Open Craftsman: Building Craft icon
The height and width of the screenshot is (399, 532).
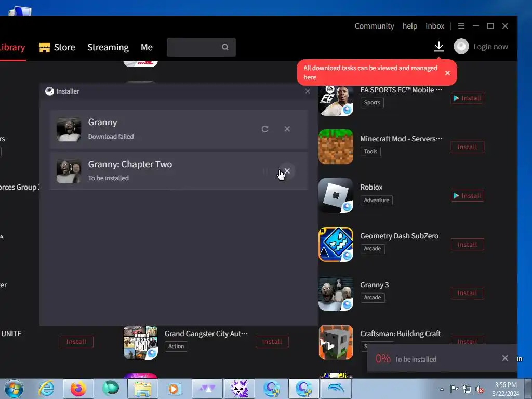[336, 342]
